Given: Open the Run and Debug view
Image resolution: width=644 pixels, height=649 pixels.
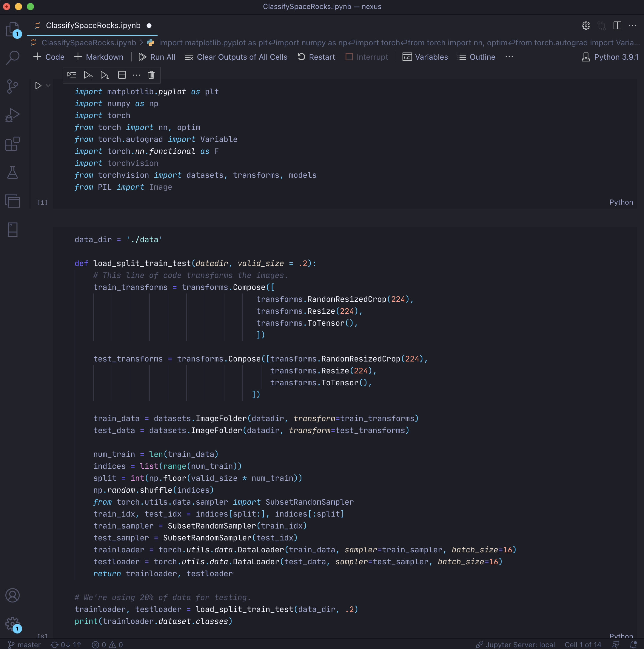Looking at the screenshot, I should [13, 115].
